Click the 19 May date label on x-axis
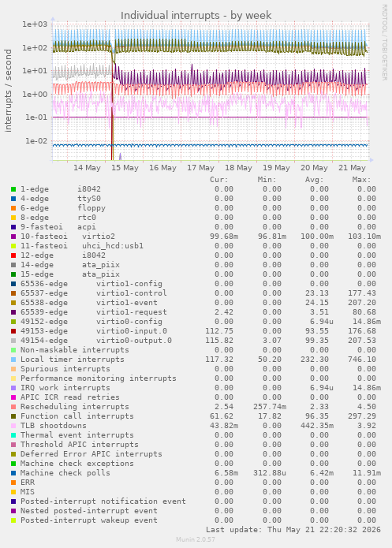392x548 pixels. click(276, 168)
